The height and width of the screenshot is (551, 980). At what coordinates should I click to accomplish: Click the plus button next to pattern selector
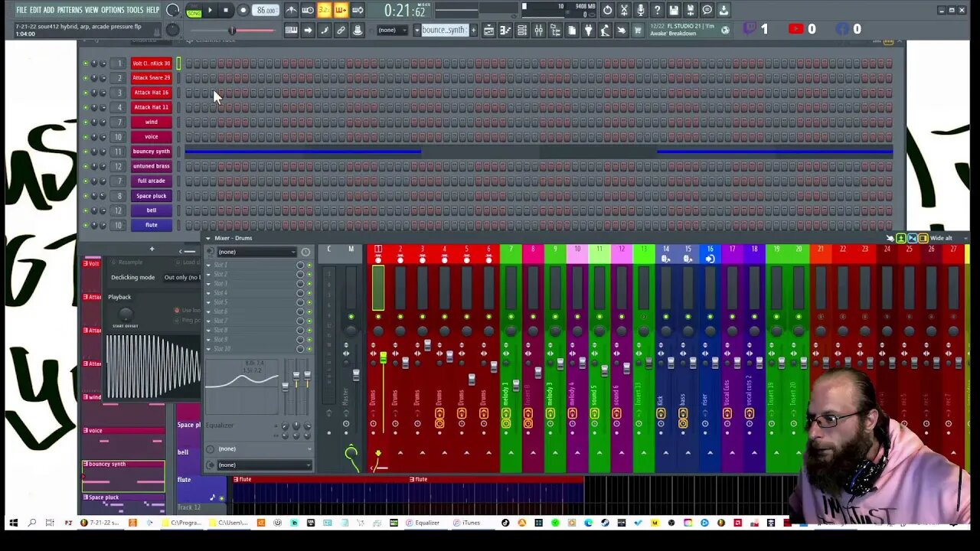click(x=473, y=31)
